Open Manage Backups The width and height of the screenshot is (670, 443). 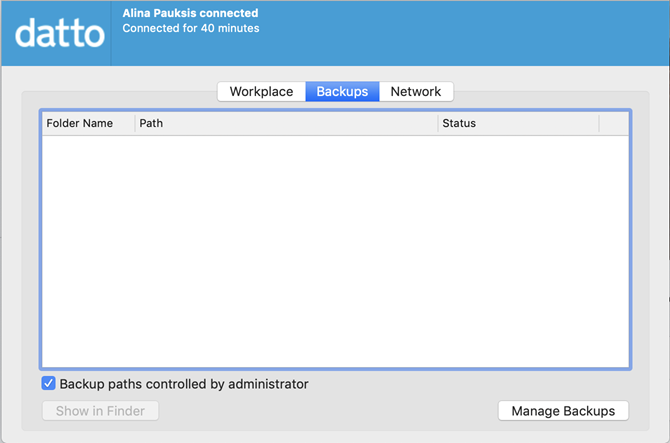[x=563, y=411]
